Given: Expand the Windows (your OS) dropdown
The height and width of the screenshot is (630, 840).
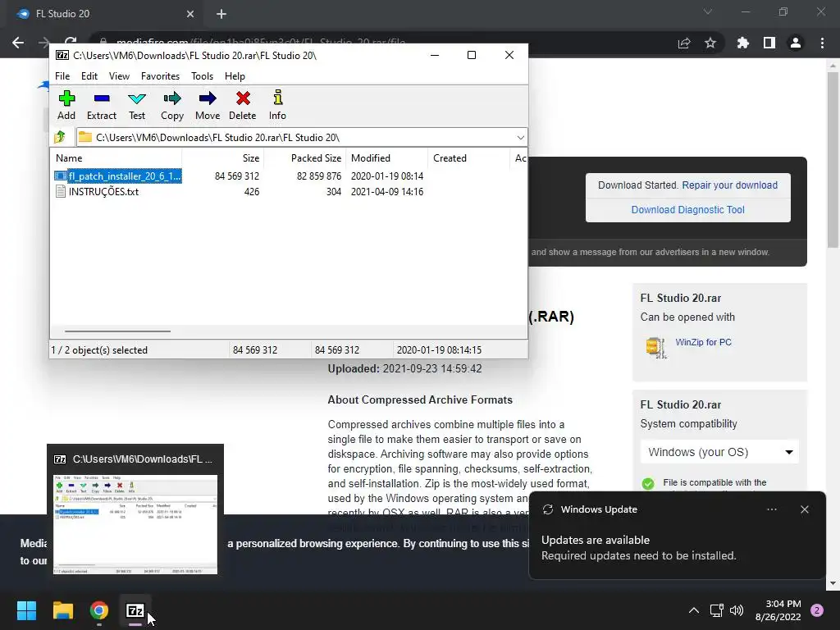Looking at the screenshot, I should click(x=719, y=452).
